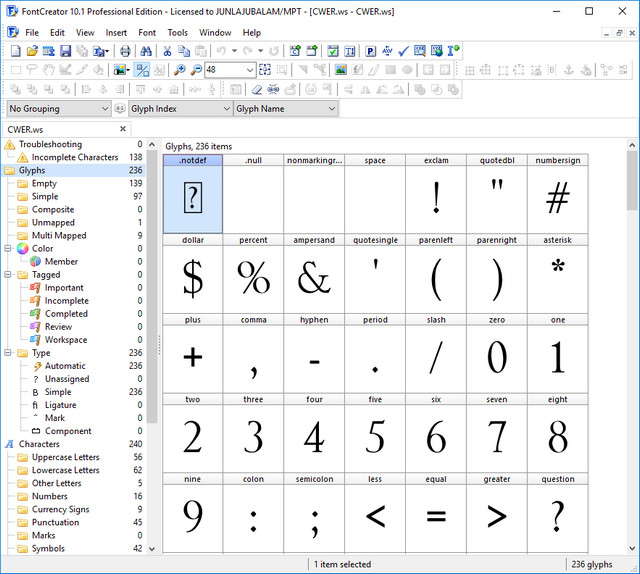Select Incomplete Characters in the tree
Image resolution: width=640 pixels, height=574 pixels.
point(74,158)
